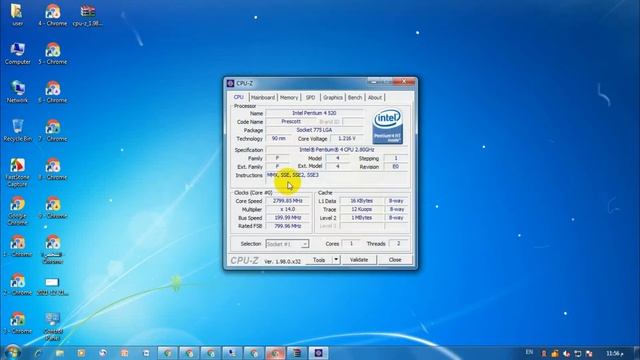Open the Control Panel desktop shortcut
This screenshot has width=640, height=360.
click(52, 327)
